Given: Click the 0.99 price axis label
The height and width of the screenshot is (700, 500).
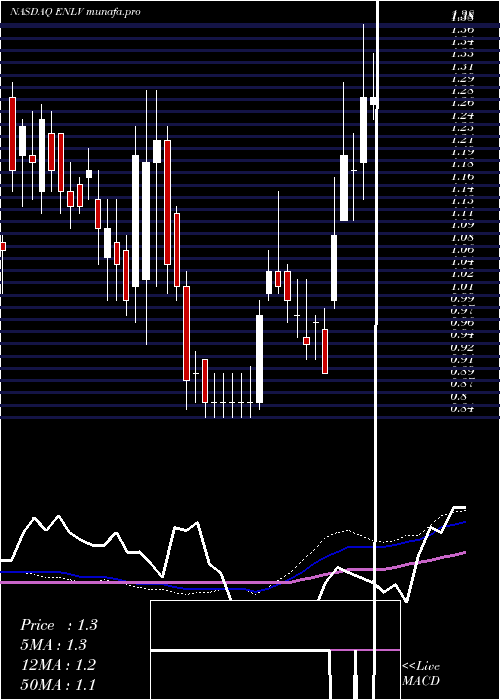Looking at the screenshot, I should click(462, 299).
